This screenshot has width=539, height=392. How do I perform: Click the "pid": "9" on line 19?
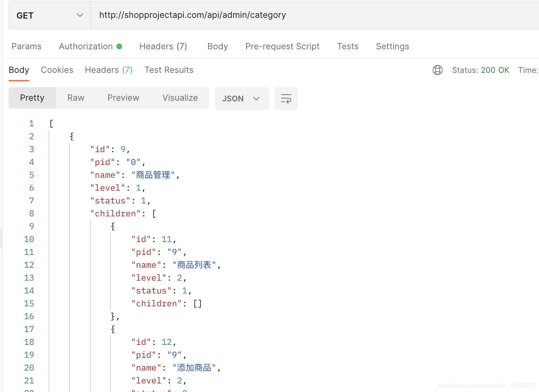159,355
